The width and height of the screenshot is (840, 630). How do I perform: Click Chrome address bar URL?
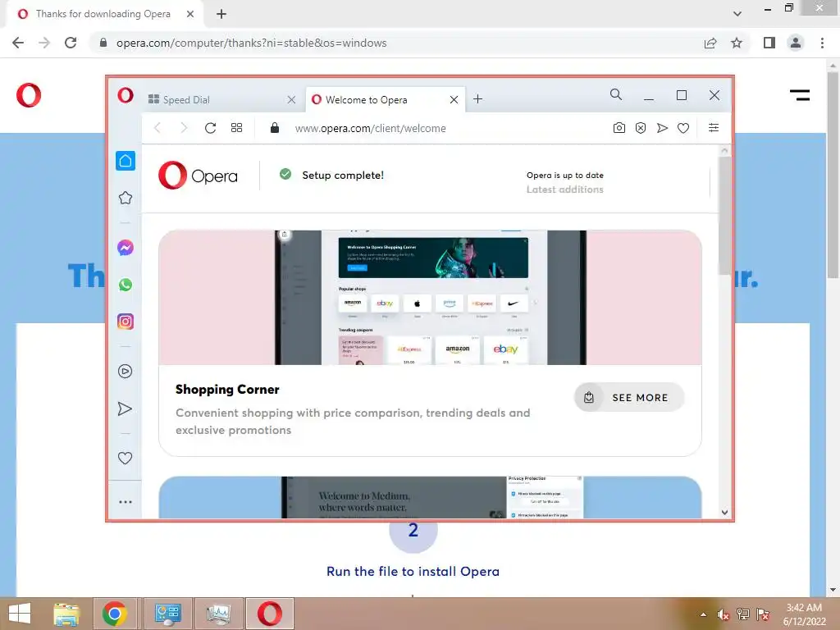click(251, 43)
